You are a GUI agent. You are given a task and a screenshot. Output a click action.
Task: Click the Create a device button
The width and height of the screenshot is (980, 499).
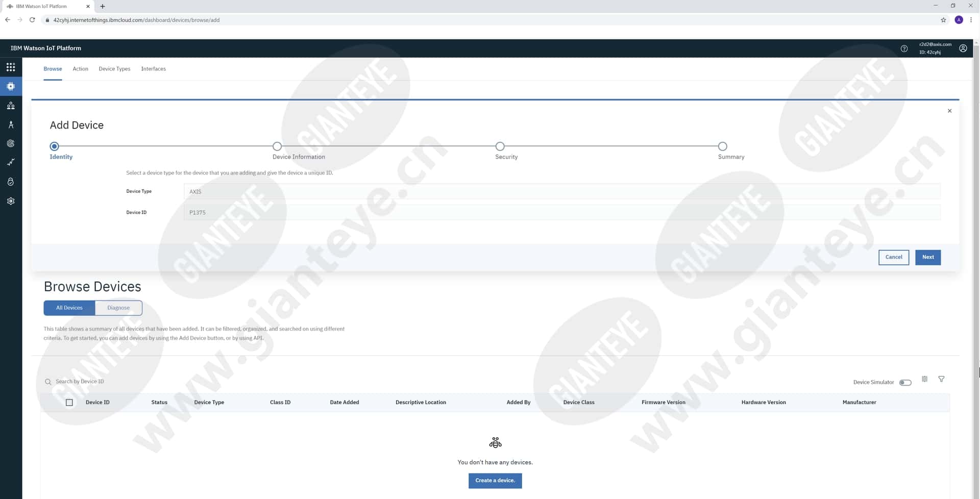(495, 481)
